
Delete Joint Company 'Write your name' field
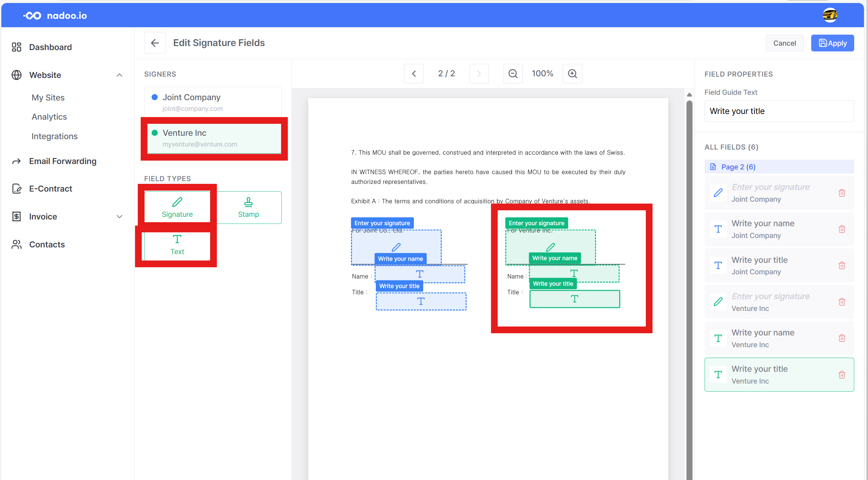point(842,229)
